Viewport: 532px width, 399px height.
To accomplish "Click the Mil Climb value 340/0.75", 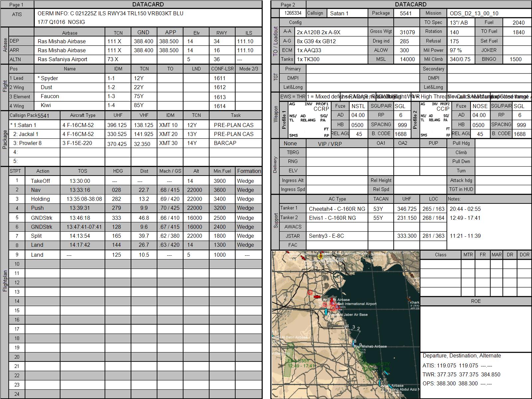I will (461, 59).
